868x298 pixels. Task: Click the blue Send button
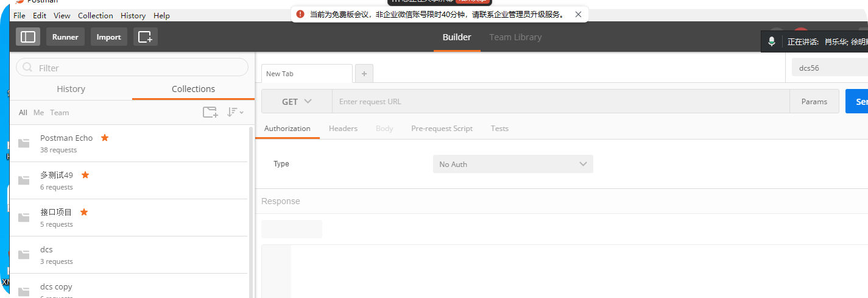pyautogui.click(x=857, y=102)
